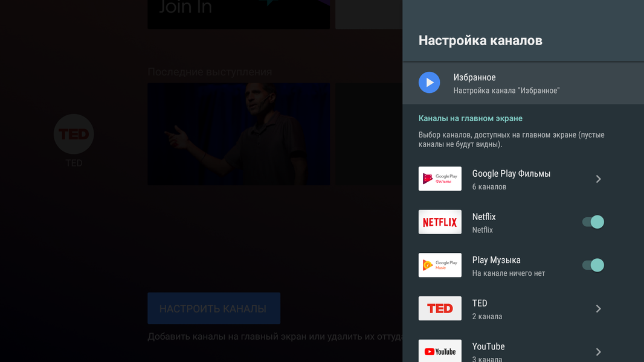Click the Последние выступления heading

point(210,72)
